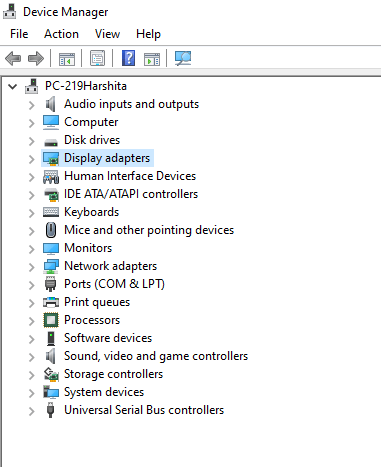The height and width of the screenshot is (467, 381).
Task: Click the Forward arrow toolbar icon
Action: coord(36,59)
